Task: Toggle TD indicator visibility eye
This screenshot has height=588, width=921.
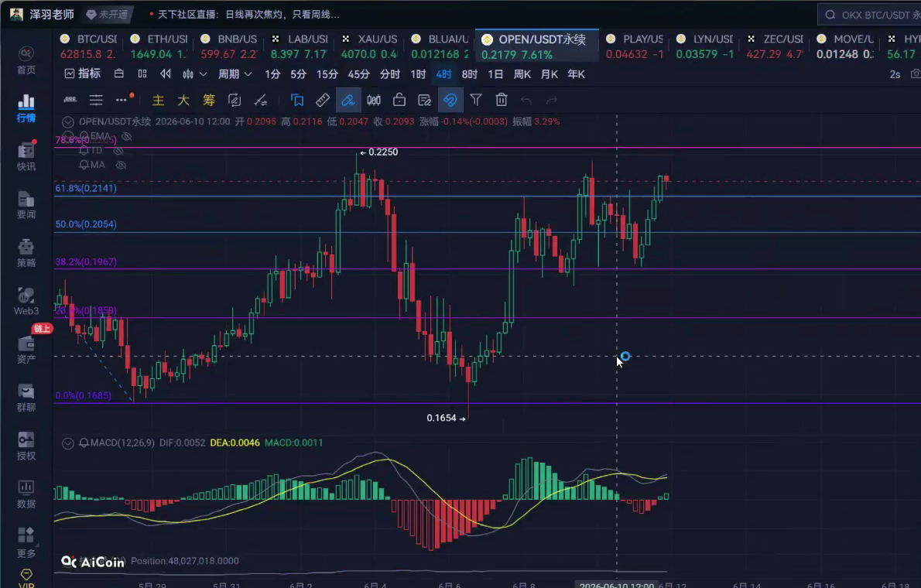Action: 118,150
